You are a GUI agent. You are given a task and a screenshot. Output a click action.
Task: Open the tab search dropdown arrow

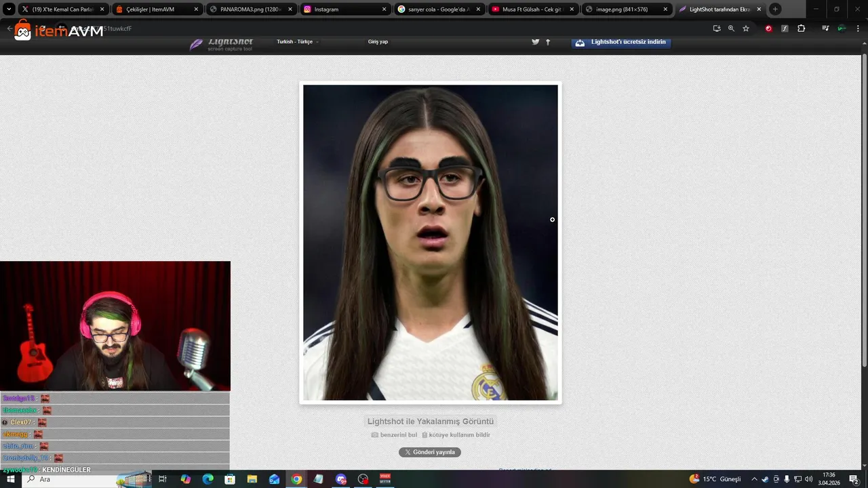coord(9,9)
